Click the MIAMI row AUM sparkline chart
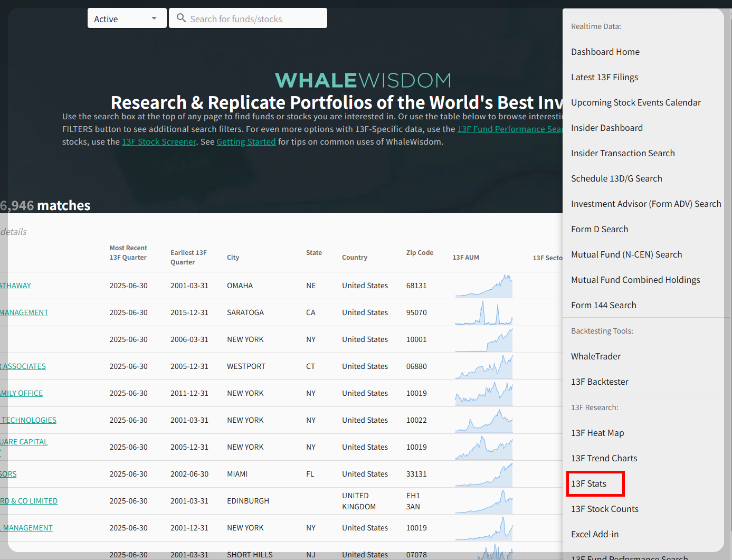 [x=483, y=474]
